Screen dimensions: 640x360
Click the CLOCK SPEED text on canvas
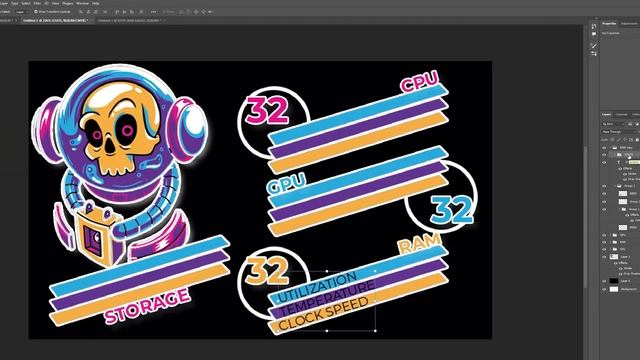(324, 314)
